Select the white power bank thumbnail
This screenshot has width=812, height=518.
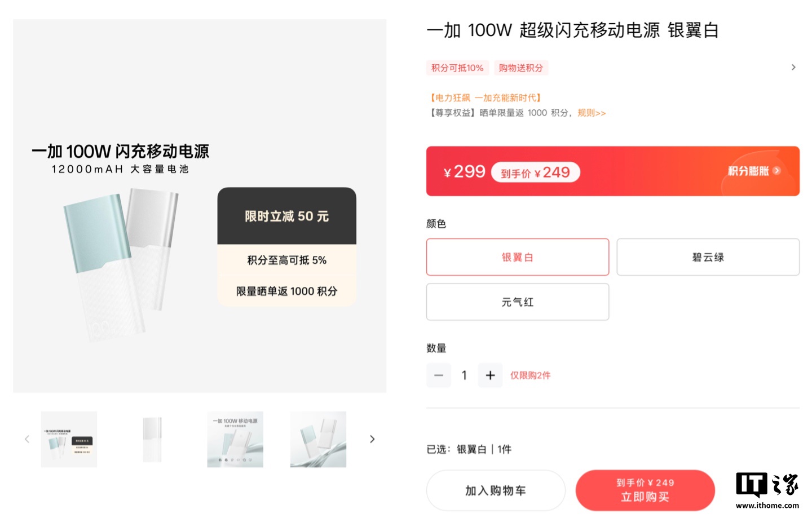(152, 439)
